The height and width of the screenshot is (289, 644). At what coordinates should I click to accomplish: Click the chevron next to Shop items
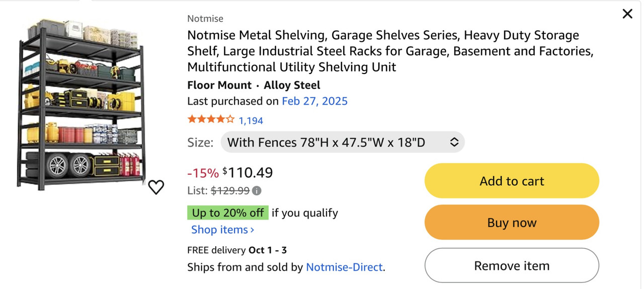(252, 230)
